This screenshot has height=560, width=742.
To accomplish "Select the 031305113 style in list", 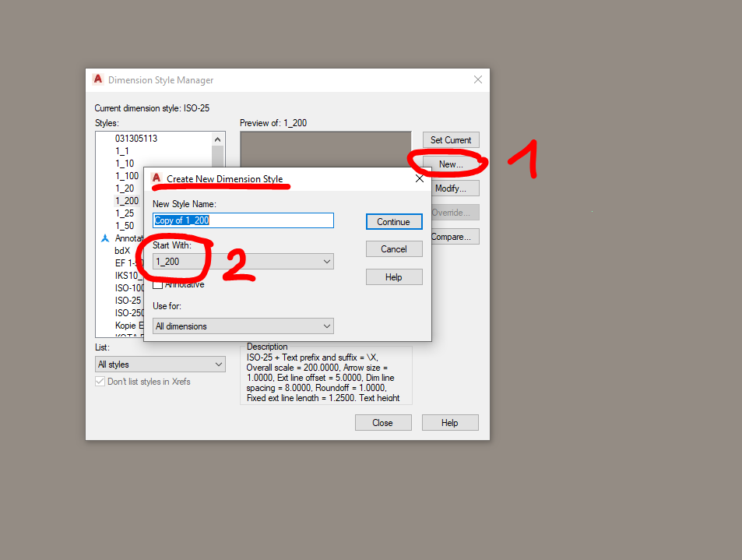I will click(x=136, y=138).
